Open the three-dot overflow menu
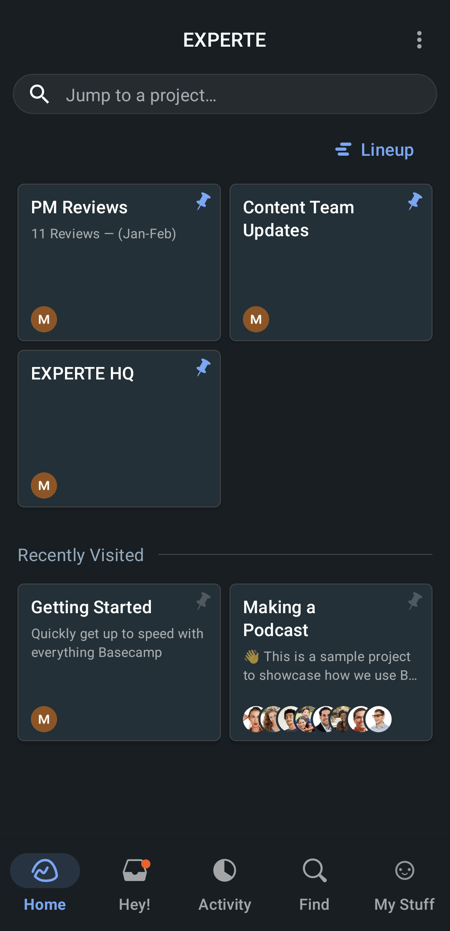Viewport: 450px width, 931px height. pos(419,40)
